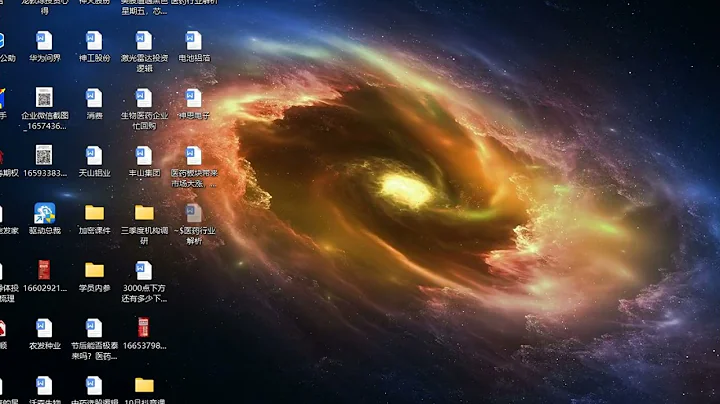
Task: Open the 16593383 QR code image
Action: [x=45, y=156]
